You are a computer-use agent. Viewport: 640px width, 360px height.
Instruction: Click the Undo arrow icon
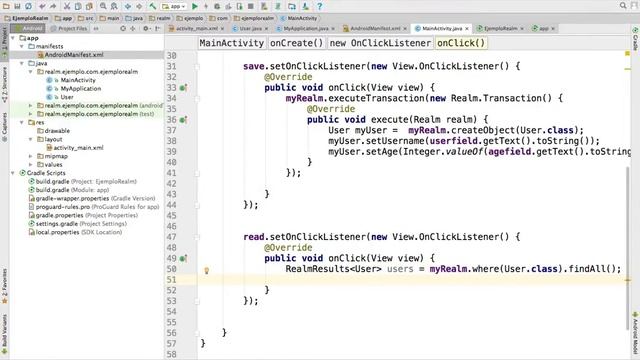click(42, 6)
